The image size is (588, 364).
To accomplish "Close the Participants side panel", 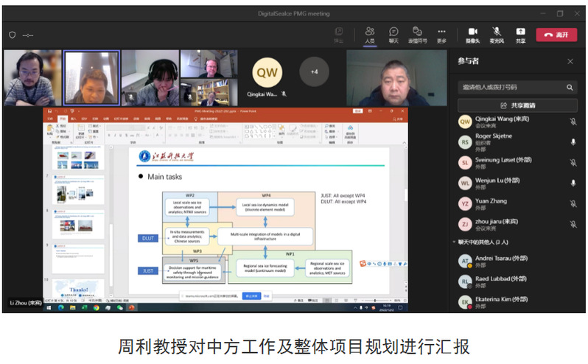I will 570,61.
